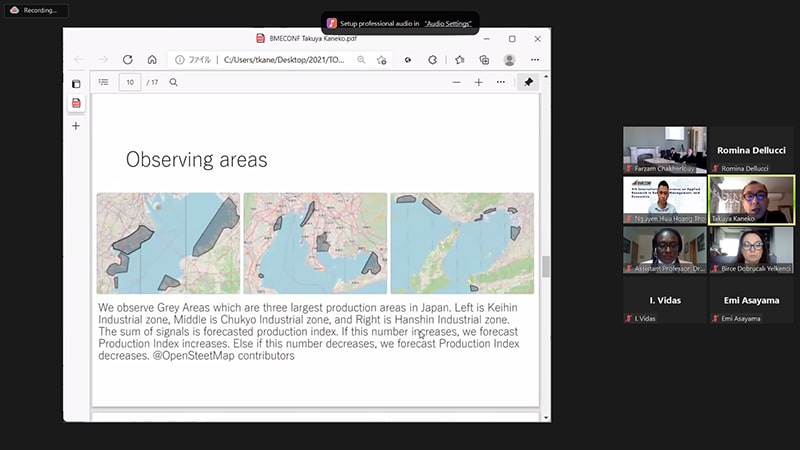This screenshot has width=800, height=450.
Task: Select Takuya Kaneko's video tile
Action: pos(751,200)
